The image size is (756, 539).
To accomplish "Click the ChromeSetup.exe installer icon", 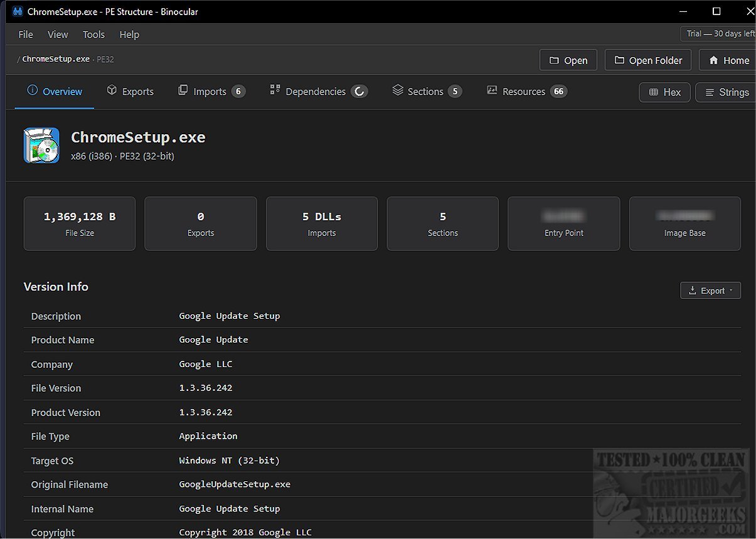I will click(41, 146).
